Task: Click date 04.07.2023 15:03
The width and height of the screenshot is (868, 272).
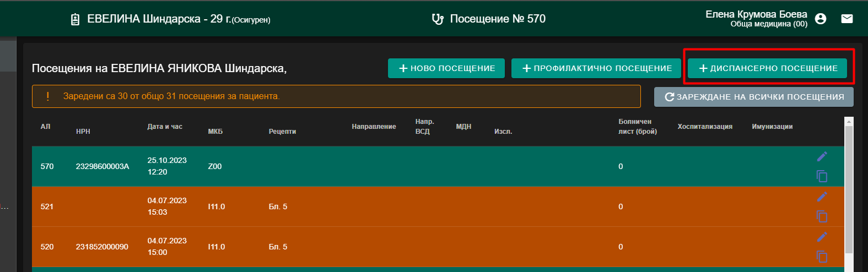Action: [167, 206]
